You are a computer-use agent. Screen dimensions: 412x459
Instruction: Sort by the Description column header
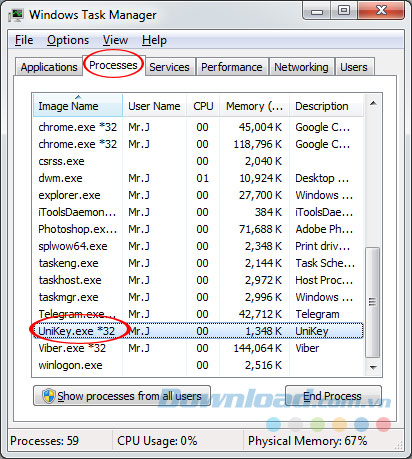click(326, 106)
